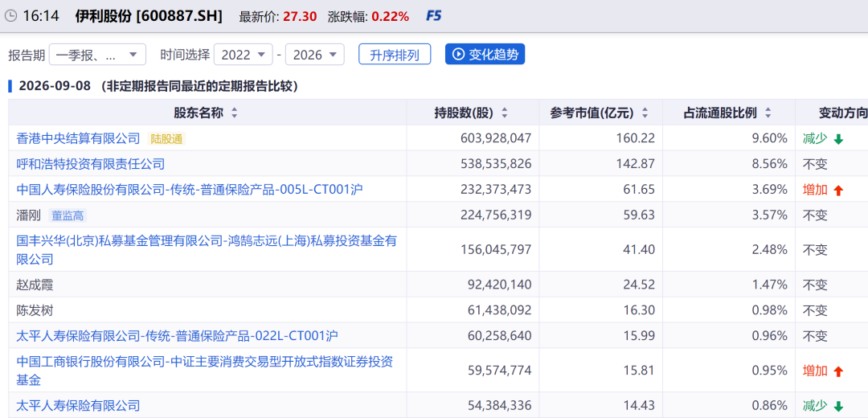The width and height of the screenshot is (868, 418).
Task: Click market value 14.43
Action: point(641,405)
